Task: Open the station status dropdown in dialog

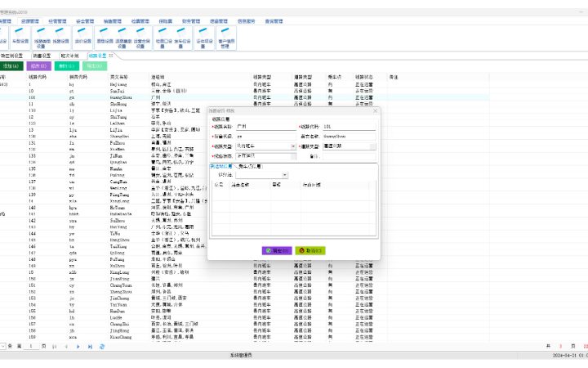Action: 293,156
